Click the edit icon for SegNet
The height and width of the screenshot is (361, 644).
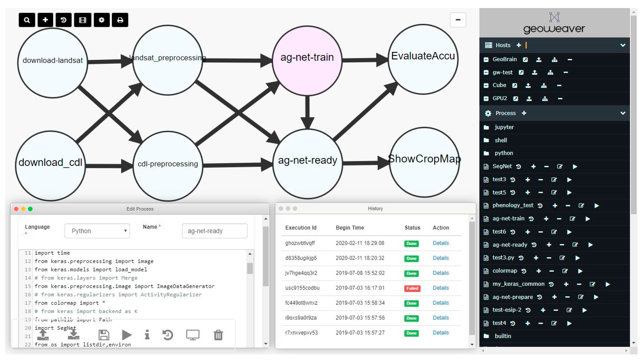[560, 167]
